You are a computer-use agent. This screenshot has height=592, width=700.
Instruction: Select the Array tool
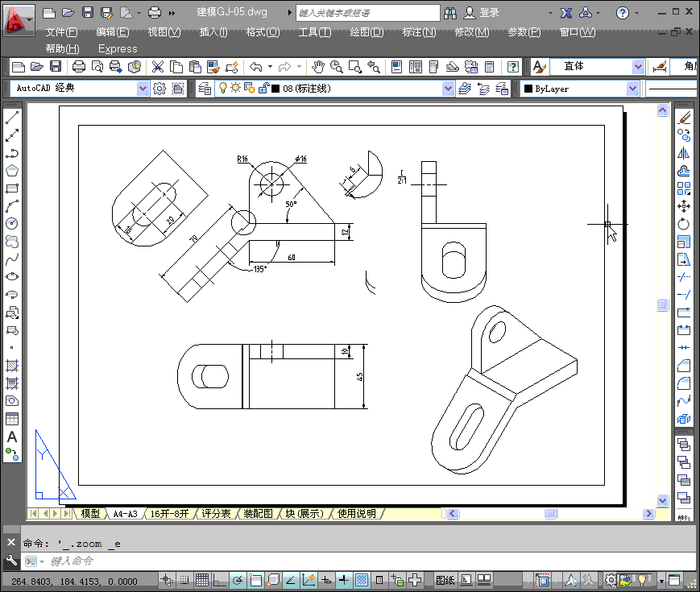pos(683,188)
